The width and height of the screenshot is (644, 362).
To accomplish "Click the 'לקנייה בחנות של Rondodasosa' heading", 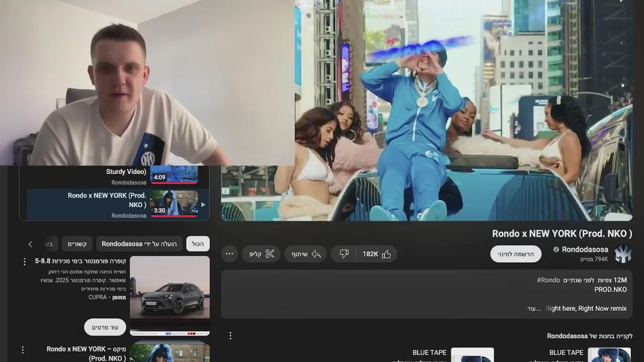I will pos(590,336).
